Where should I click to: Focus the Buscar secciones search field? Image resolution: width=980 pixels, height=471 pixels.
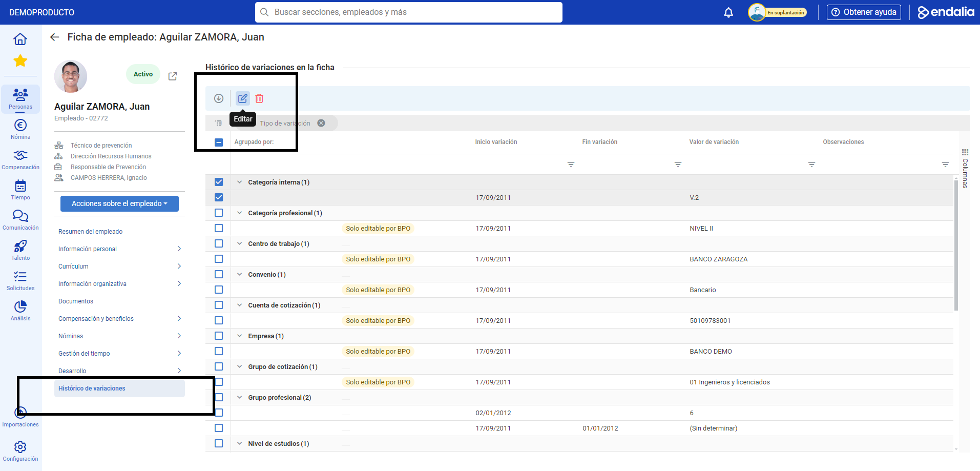(409, 12)
